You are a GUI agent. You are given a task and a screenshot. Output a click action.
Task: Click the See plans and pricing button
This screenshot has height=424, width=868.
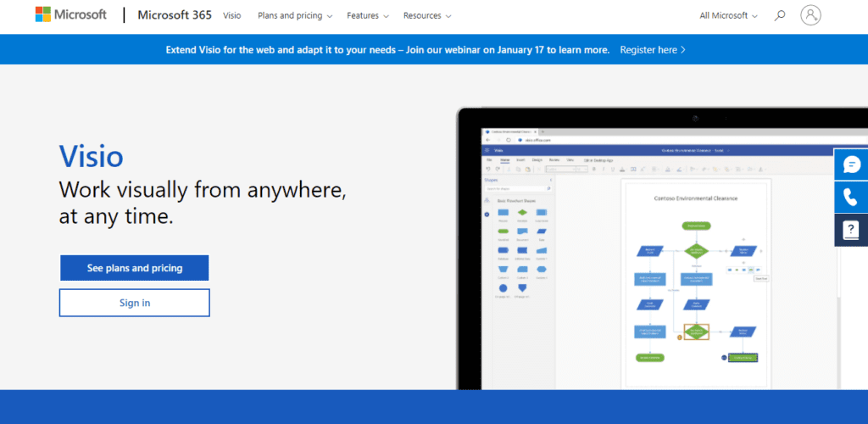(135, 268)
